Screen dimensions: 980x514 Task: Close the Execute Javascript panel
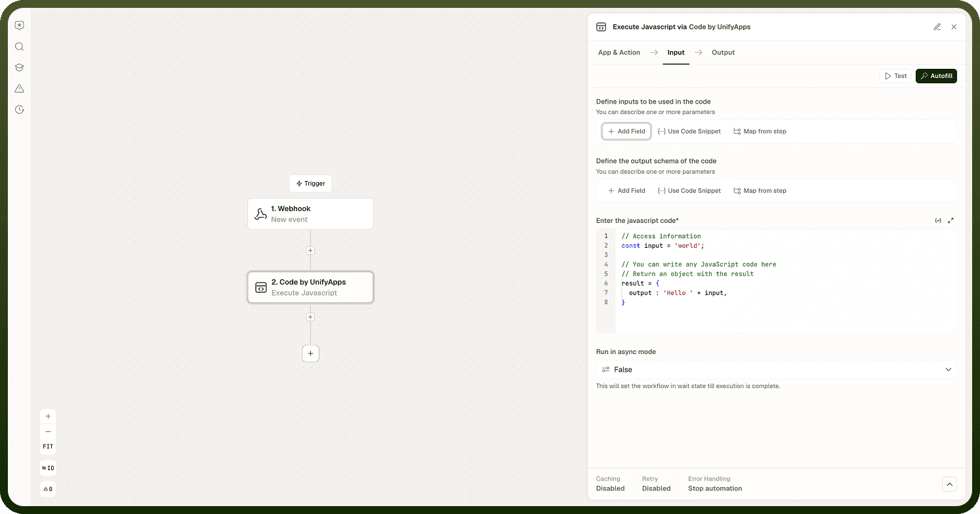(954, 27)
